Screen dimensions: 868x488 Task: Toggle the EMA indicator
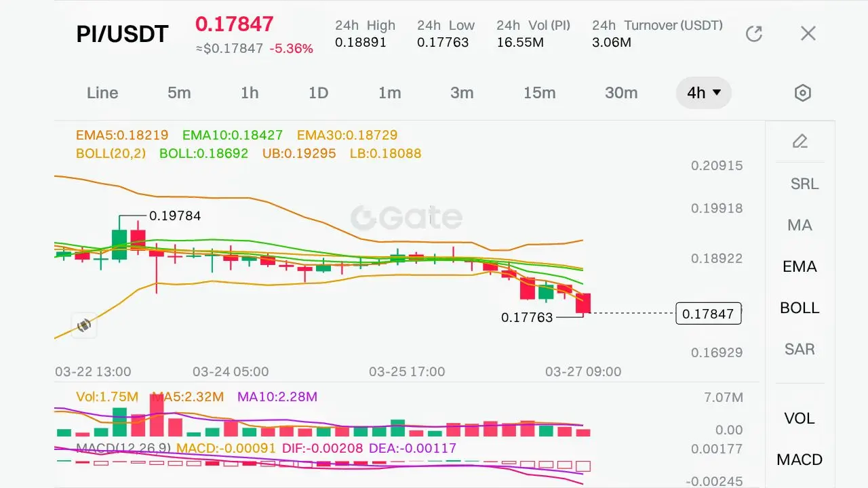pyautogui.click(x=800, y=266)
